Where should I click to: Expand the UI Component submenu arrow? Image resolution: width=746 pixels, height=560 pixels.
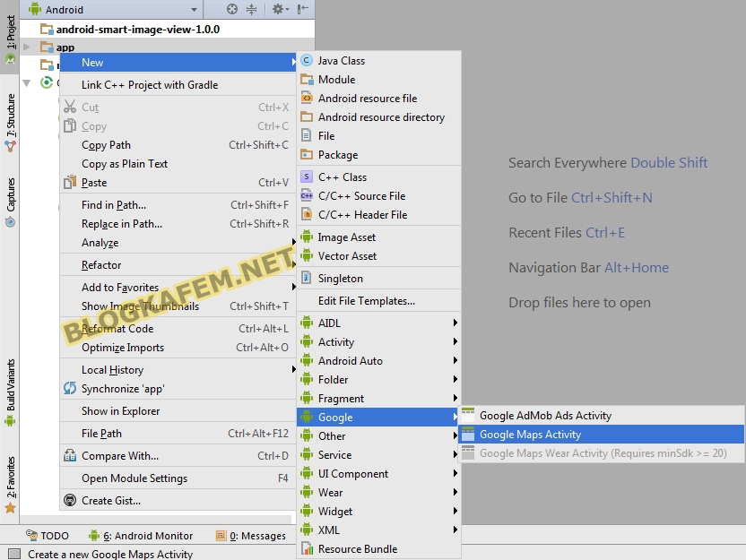(x=455, y=473)
